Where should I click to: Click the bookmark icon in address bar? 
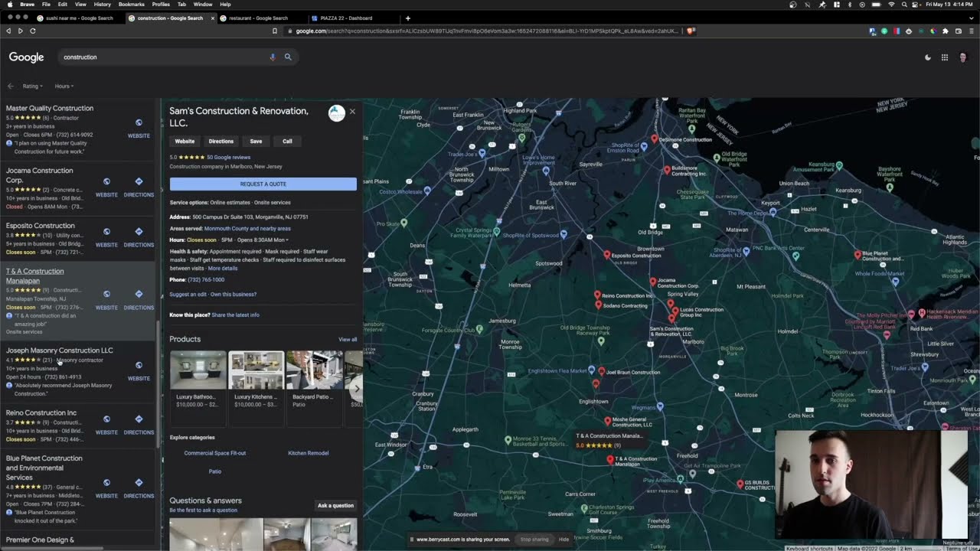pyautogui.click(x=275, y=31)
